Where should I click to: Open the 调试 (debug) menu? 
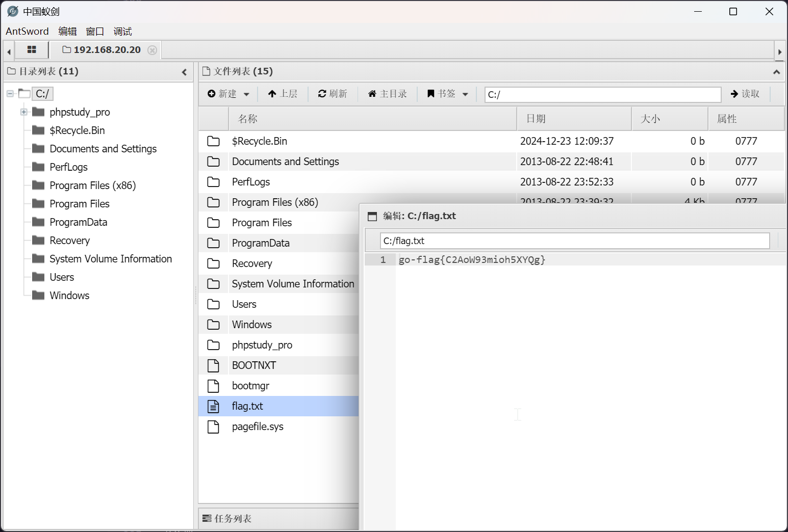click(x=122, y=32)
